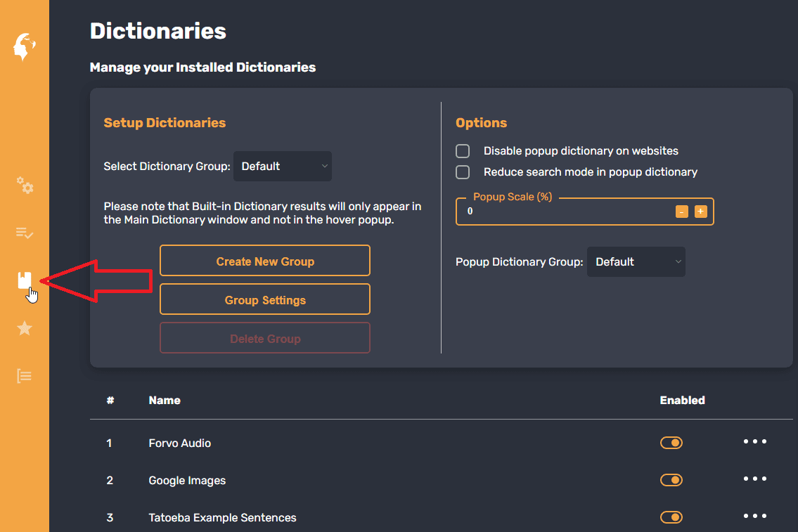Image resolution: width=798 pixels, height=532 pixels.
Task: Check Disable popup dictionary on websites
Action: coord(463,151)
